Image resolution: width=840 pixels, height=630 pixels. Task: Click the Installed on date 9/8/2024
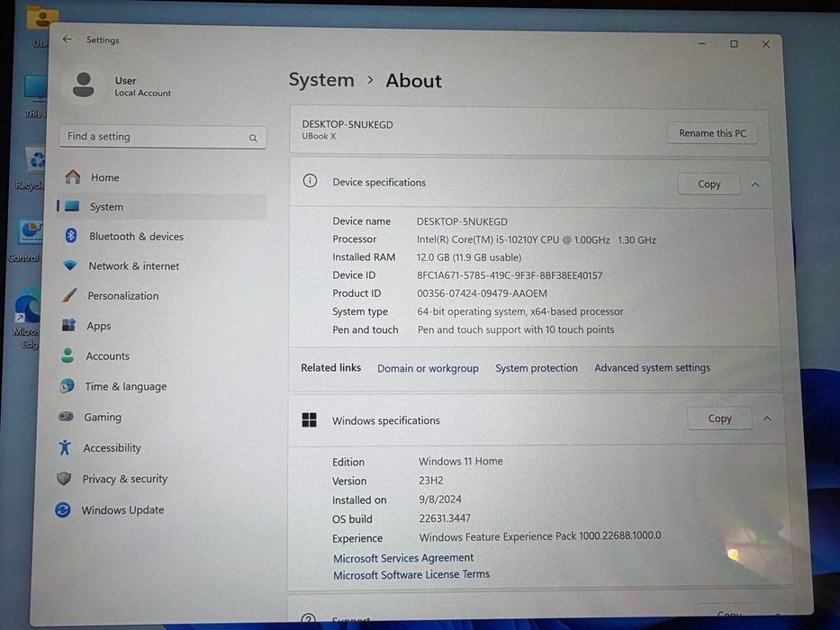click(440, 499)
